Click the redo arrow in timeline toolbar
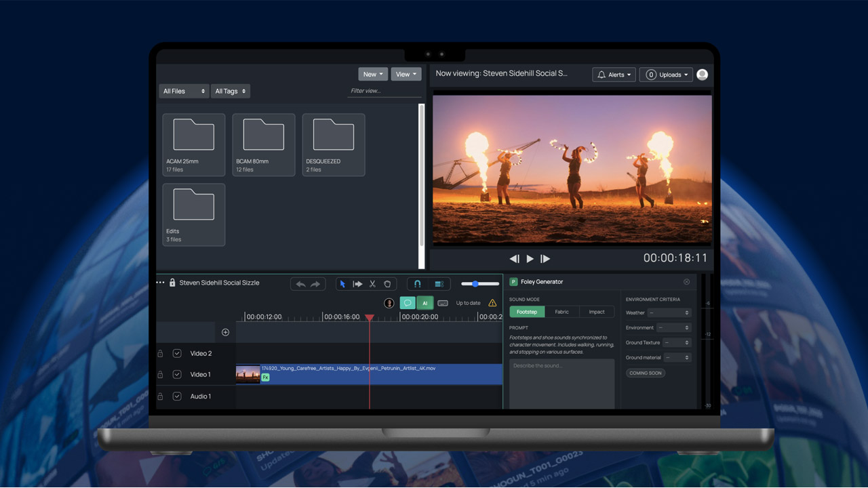This screenshot has height=488, width=868. pos(315,284)
